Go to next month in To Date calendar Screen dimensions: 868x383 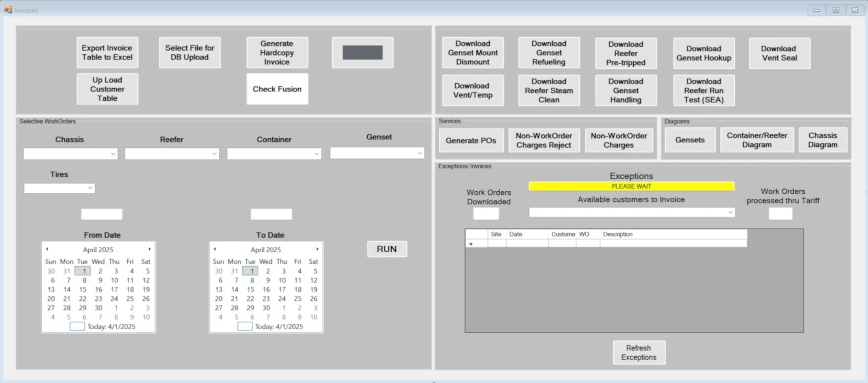317,249
